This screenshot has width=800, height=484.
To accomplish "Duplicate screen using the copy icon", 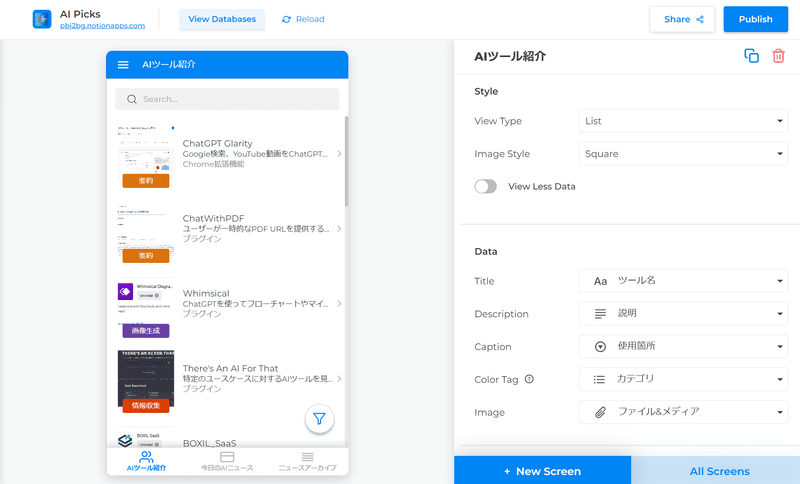I will [x=751, y=56].
